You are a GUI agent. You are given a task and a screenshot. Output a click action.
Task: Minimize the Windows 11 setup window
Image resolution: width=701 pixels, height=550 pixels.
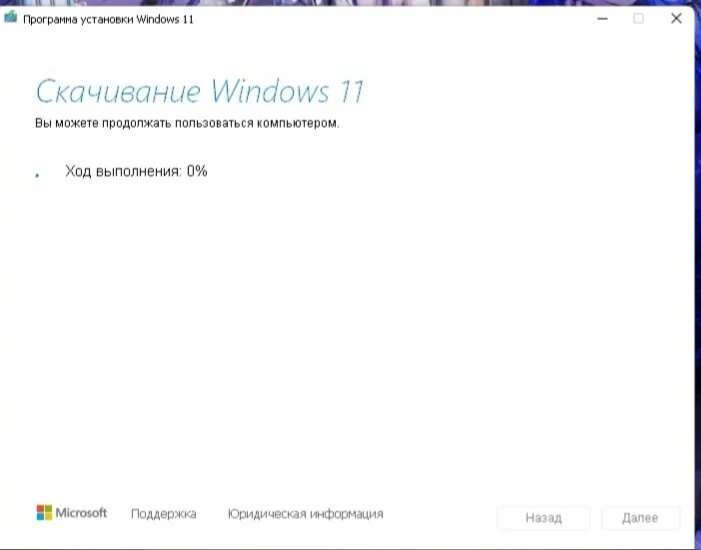pos(602,19)
